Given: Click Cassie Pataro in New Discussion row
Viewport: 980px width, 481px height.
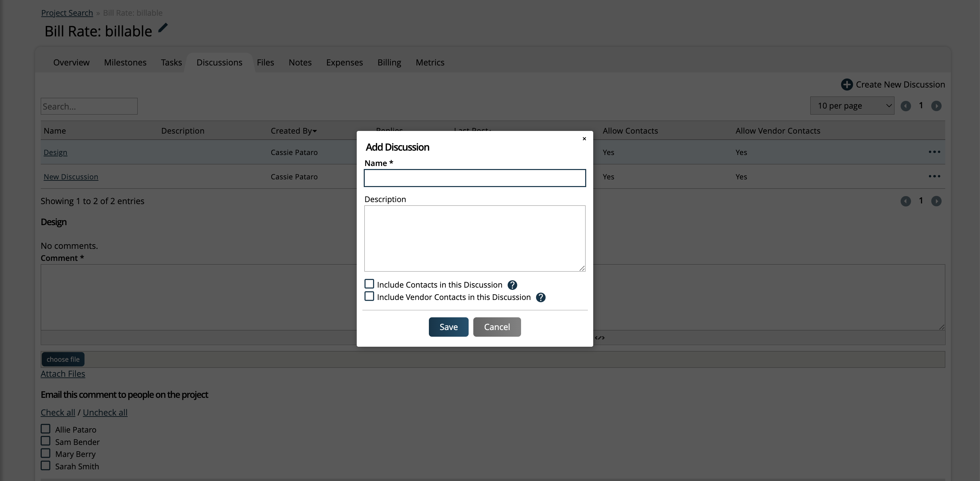Looking at the screenshot, I should (294, 177).
